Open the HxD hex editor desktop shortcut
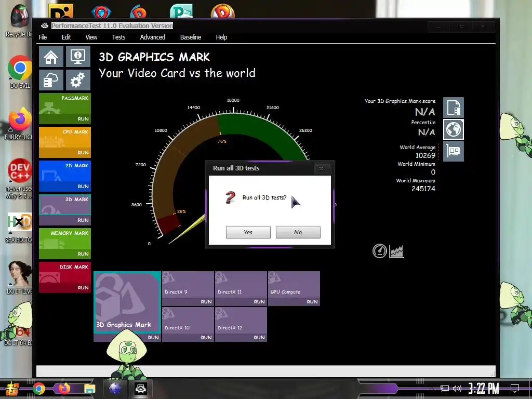532x399 pixels. tap(19, 228)
